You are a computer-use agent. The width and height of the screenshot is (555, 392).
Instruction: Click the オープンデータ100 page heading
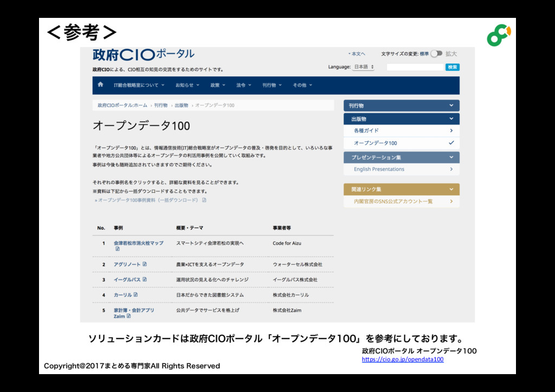[x=141, y=126]
